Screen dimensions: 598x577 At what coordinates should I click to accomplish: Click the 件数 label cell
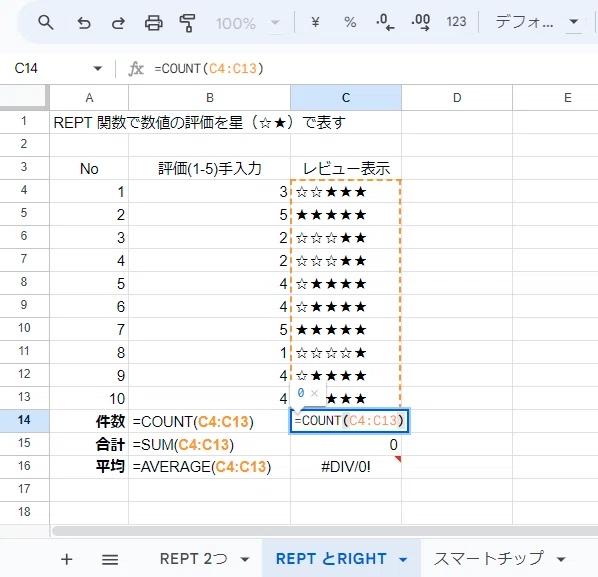coord(89,421)
